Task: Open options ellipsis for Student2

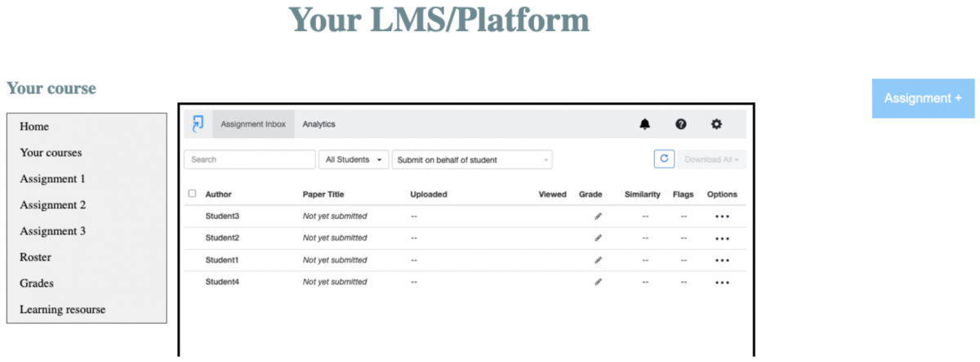Action: (x=721, y=239)
